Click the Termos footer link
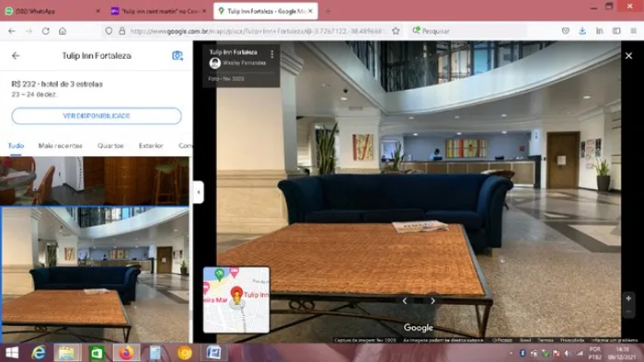 point(546,340)
